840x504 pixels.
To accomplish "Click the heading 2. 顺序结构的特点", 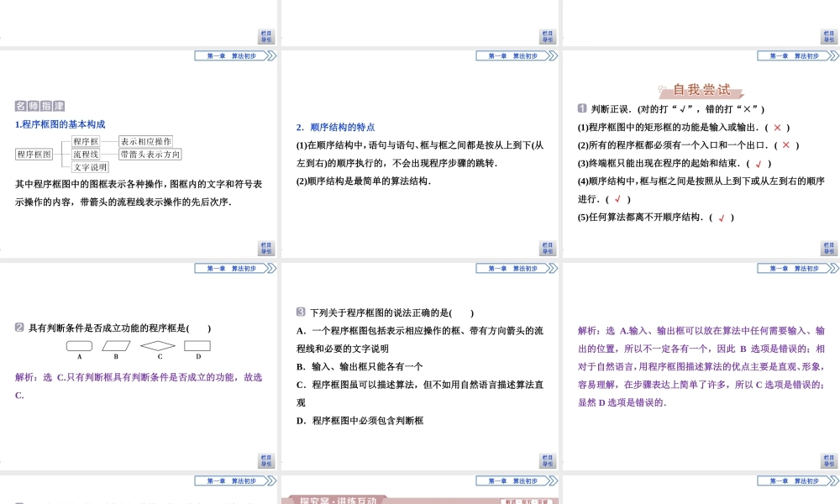I will [335, 128].
